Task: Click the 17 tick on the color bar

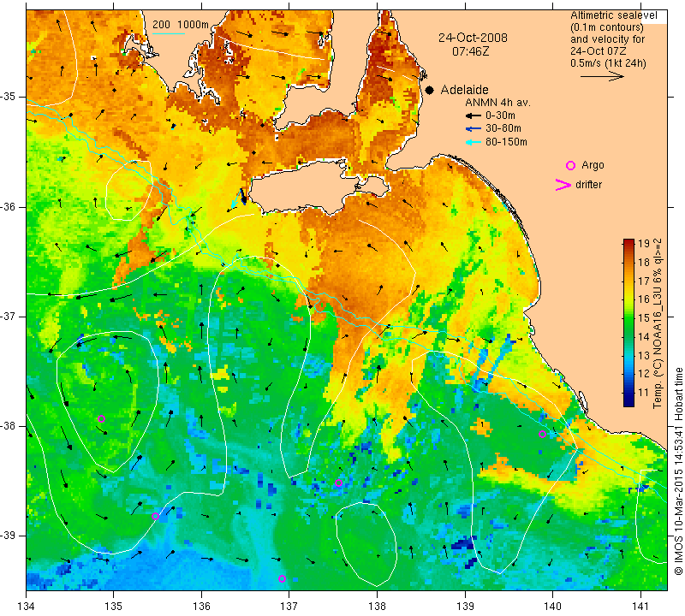Action: (x=644, y=281)
